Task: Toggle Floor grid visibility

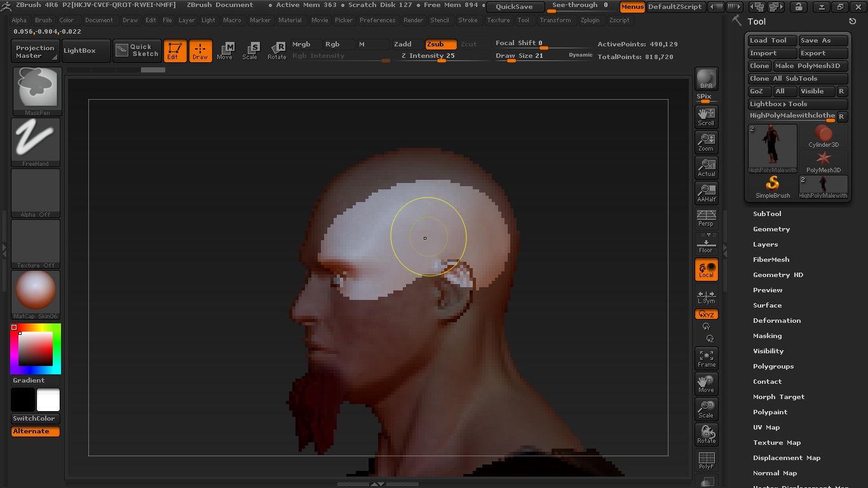Action: click(706, 243)
